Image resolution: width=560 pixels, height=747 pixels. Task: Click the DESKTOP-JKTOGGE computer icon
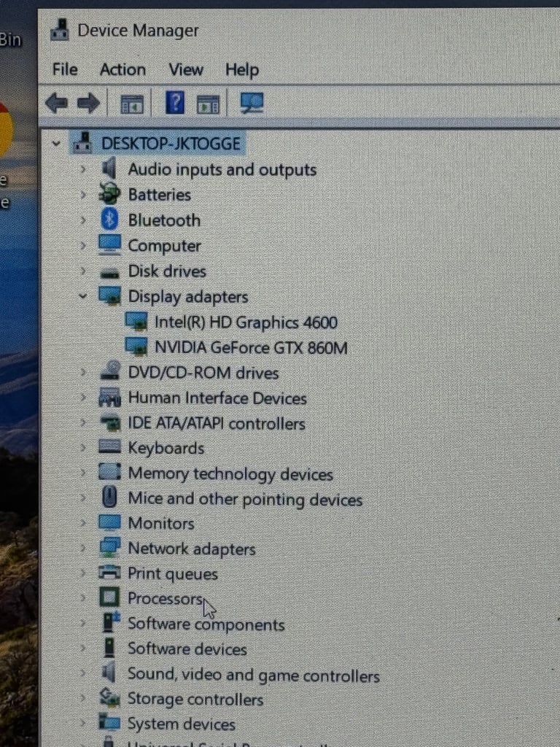click(82, 142)
